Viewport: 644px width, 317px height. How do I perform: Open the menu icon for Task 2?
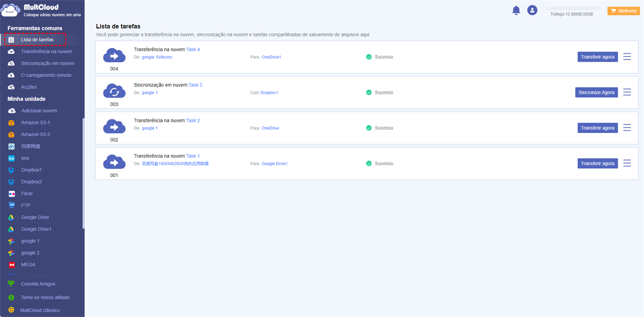point(627,128)
